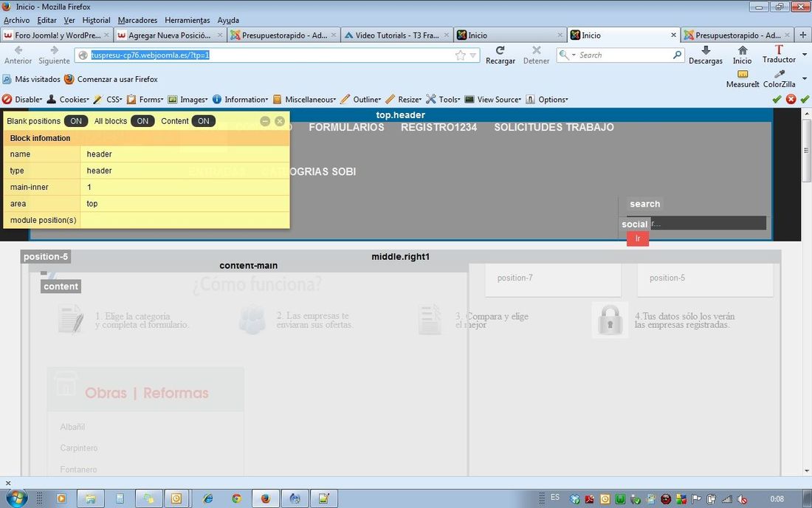
Task: Expand the CSS dropdown menu
Action: click(109, 100)
